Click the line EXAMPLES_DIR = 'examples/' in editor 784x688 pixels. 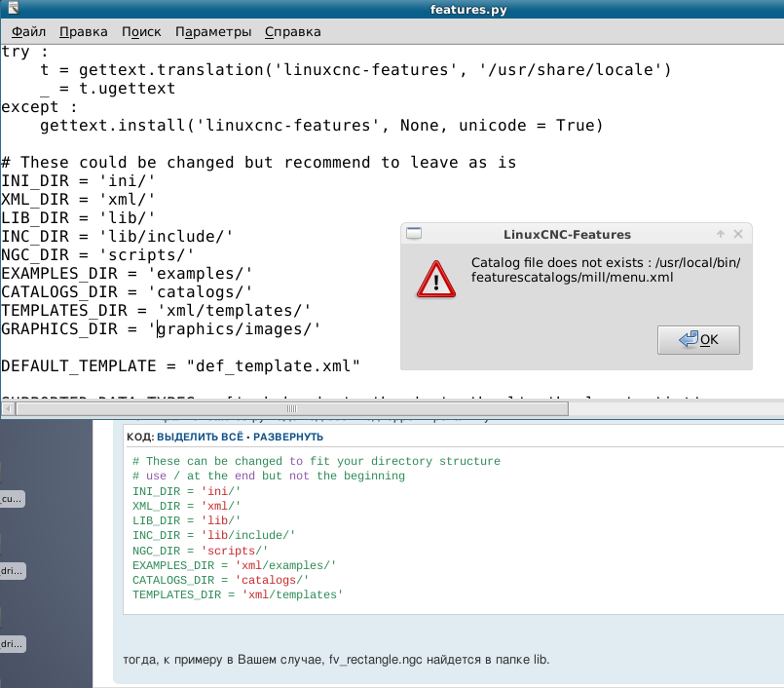coord(127,274)
